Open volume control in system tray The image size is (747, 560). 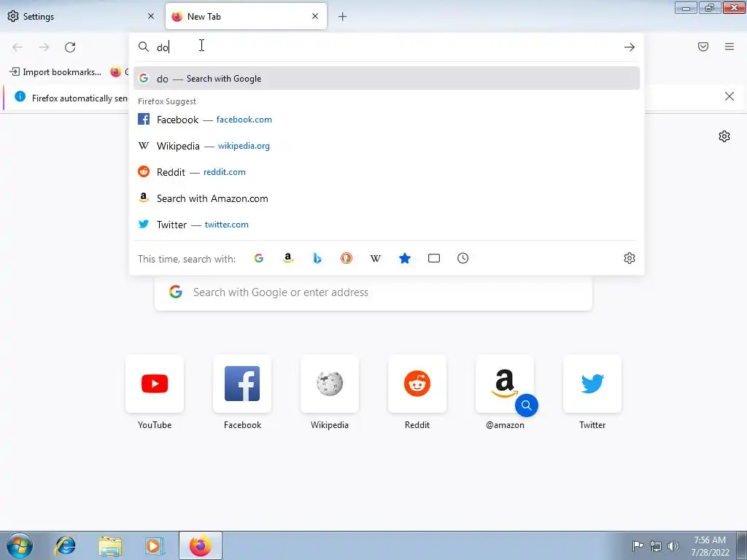coord(673,546)
